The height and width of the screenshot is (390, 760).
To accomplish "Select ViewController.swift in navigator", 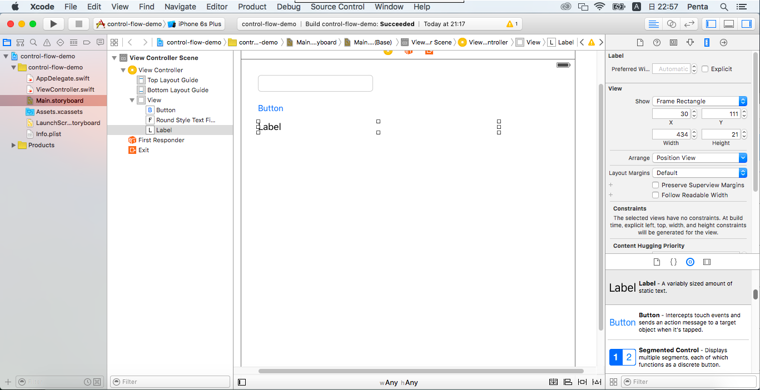I will click(65, 90).
